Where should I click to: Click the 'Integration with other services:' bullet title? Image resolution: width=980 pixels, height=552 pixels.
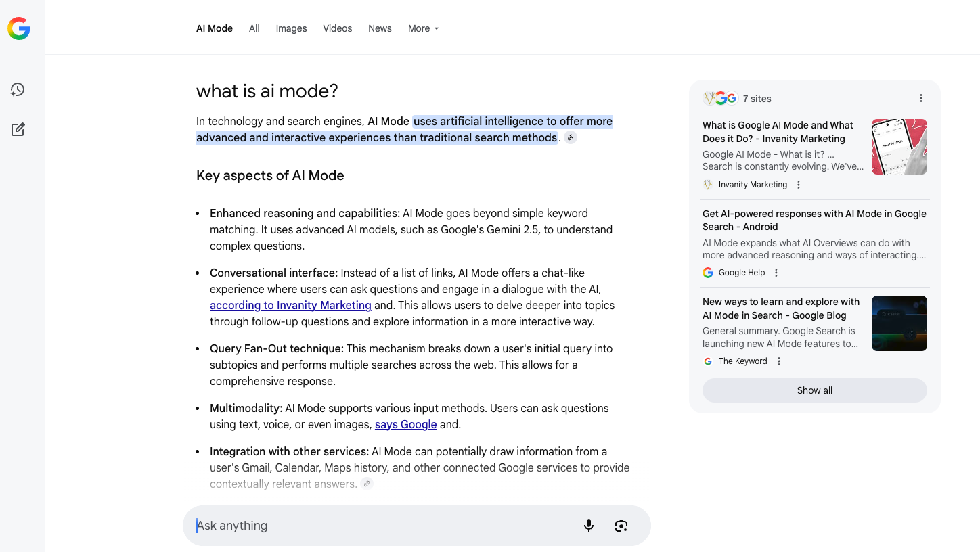point(289,451)
